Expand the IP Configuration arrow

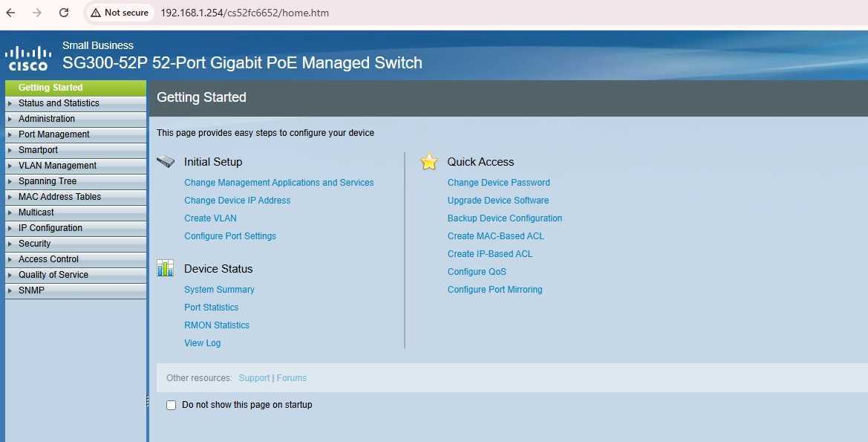coord(10,227)
